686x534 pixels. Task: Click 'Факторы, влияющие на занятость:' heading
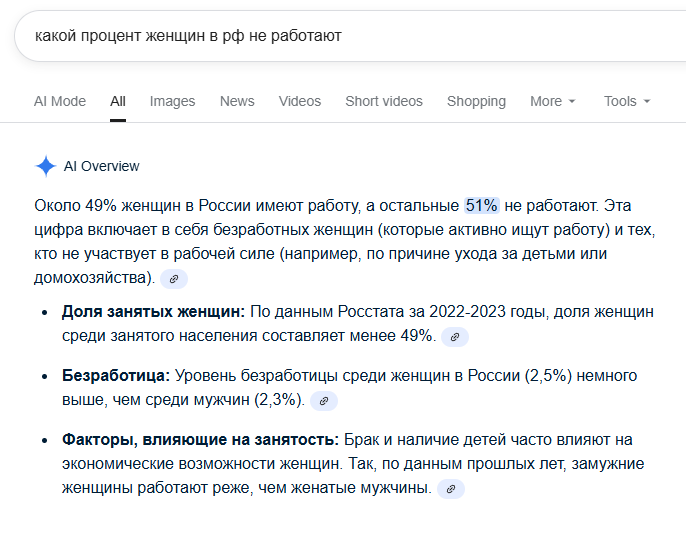(x=200, y=440)
